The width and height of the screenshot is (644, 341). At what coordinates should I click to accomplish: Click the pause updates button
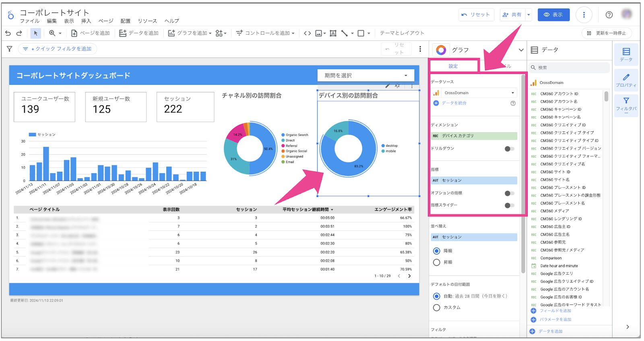(607, 33)
